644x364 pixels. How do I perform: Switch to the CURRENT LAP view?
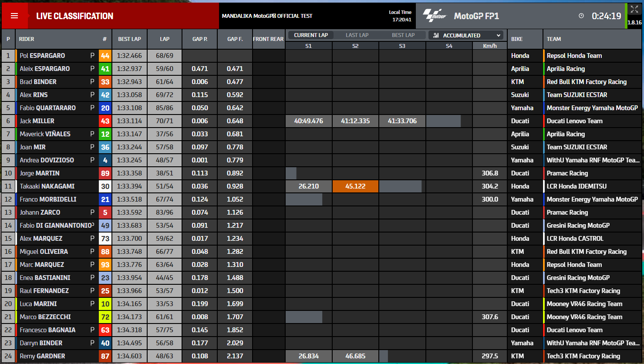(310, 35)
